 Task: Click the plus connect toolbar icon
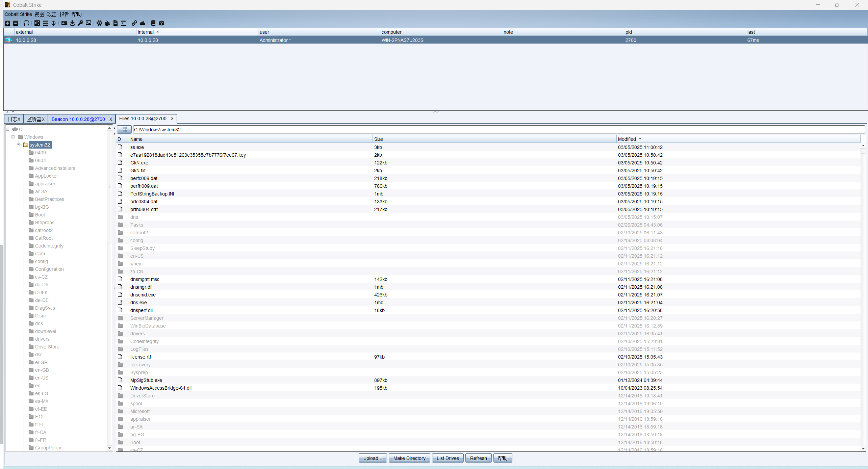click(x=7, y=23)
